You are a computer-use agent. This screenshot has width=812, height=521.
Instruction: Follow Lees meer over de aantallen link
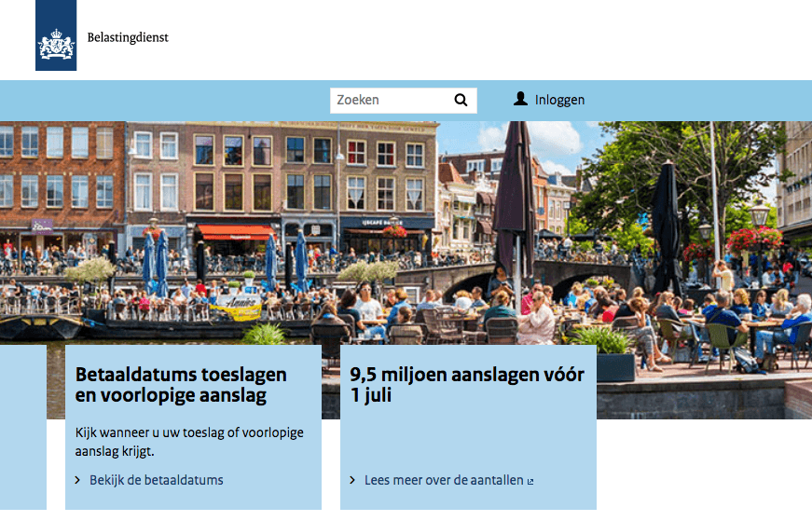coord(444,480)
